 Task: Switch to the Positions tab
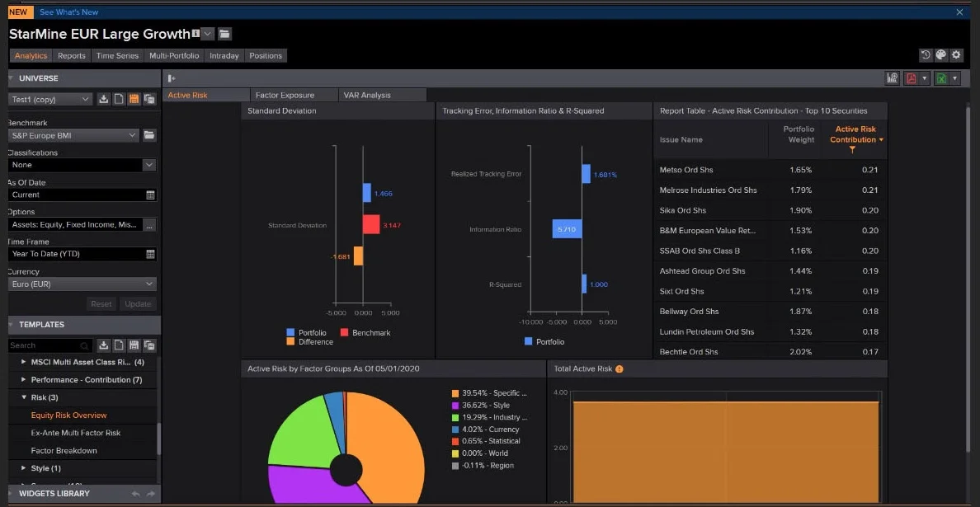(266, 55)
